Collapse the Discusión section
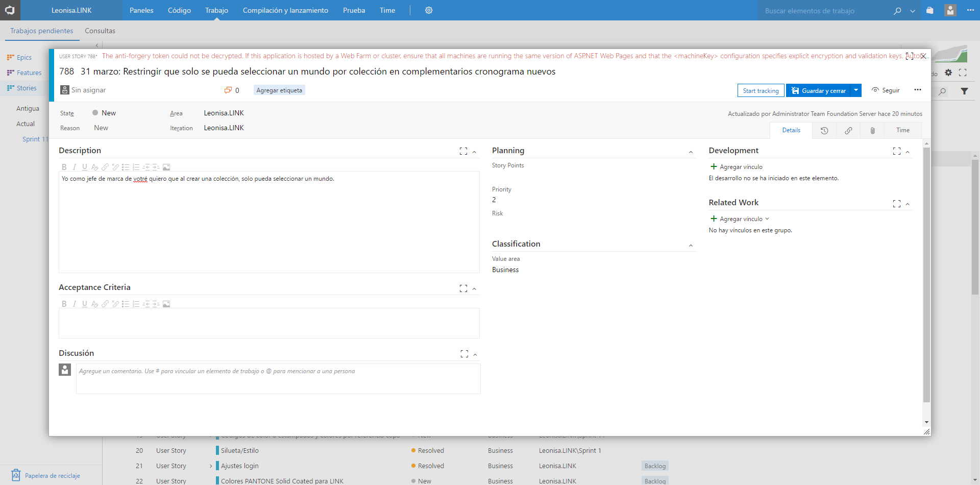Image resolution: width=980 pixels, height=485 pixels. point(475,354)
